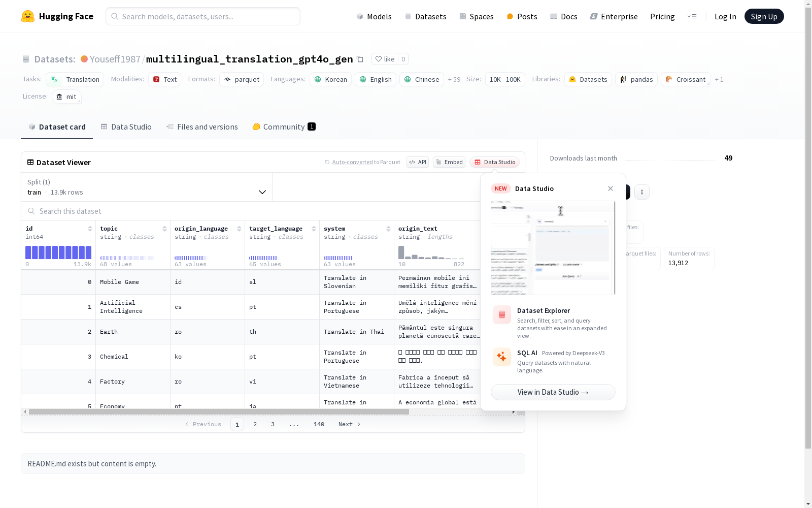Click the Dataset Explorer icon
The image size is (812, 508).
point(502,315)
